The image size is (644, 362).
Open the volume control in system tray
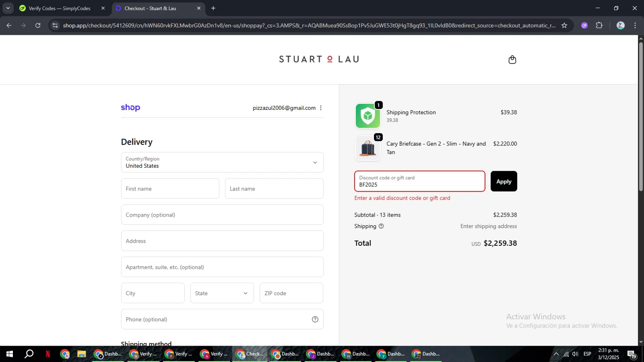(575, 354)
